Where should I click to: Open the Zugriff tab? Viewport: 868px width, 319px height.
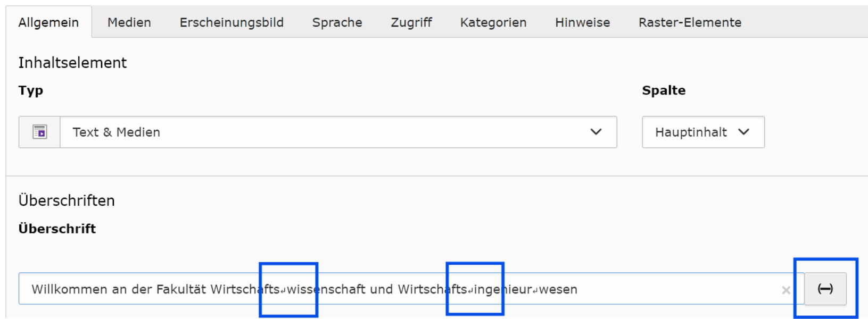point(411,22)
